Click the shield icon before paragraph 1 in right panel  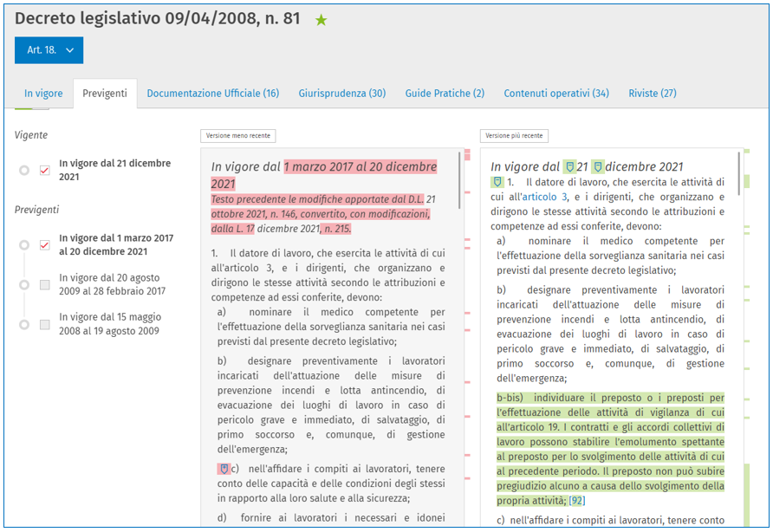[x=497, y=183]
